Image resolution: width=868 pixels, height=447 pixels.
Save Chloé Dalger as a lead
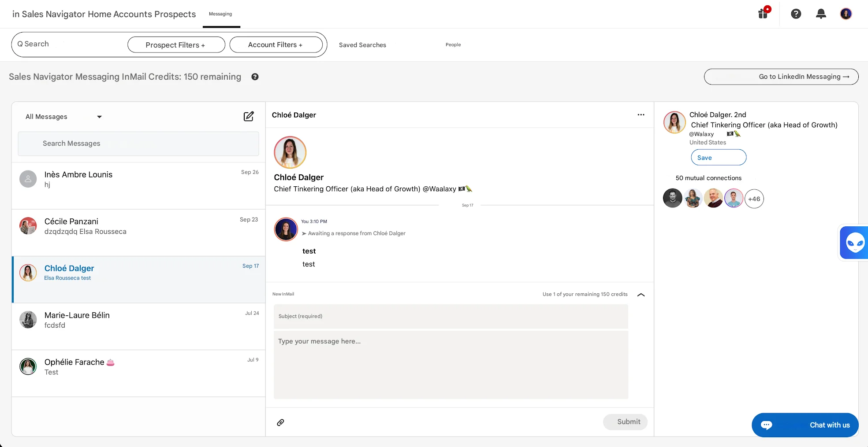(719, 157)
